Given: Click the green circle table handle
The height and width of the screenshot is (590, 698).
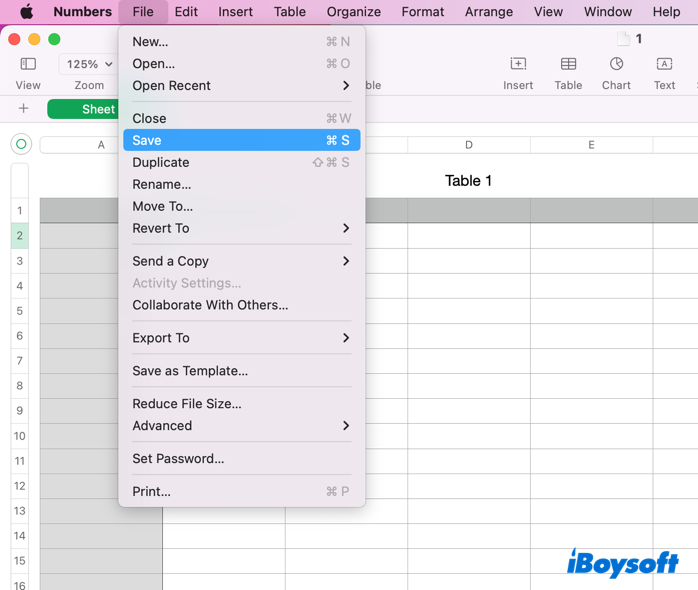Looking at the screenshot, I should 21,145.
